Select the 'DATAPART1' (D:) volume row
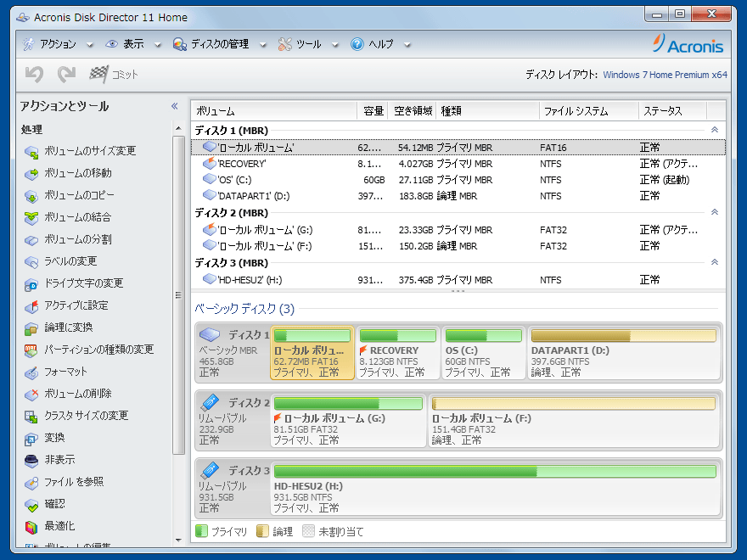The height and width of the screenshot is (560, 747). pos(458,196)
